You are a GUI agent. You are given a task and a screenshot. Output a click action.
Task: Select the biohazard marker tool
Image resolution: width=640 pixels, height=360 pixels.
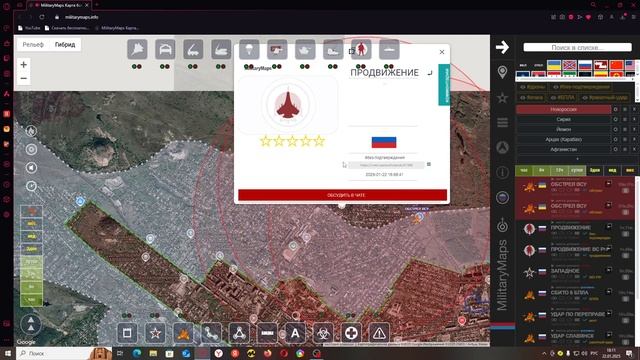pos(323,333)
